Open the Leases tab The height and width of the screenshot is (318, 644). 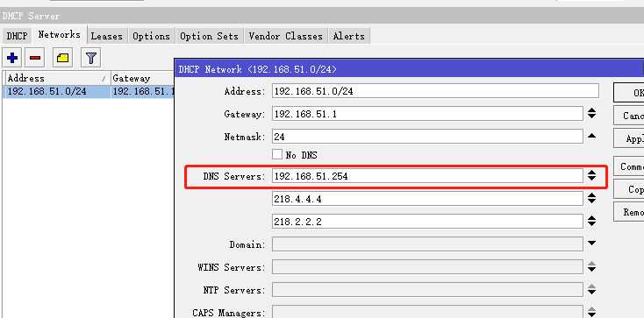click(x=107, y=36)
